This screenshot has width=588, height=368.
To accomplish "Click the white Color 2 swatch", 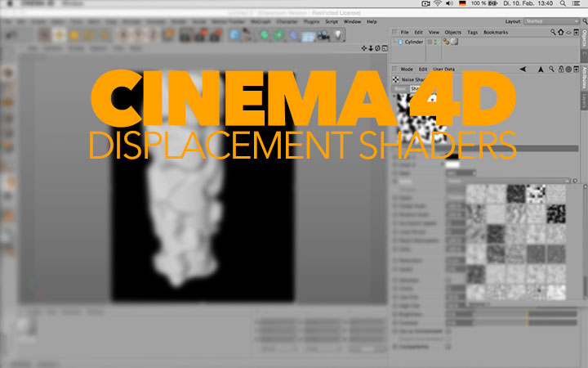I will pos(452,164).
